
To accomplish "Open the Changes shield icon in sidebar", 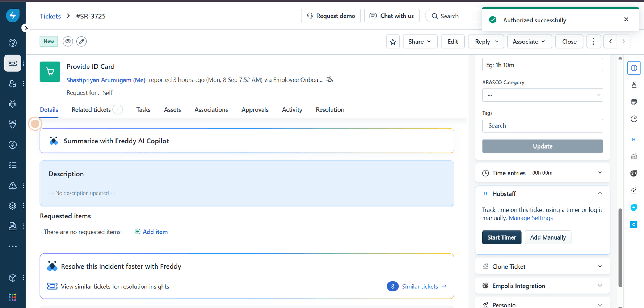I will coord(13,124).
